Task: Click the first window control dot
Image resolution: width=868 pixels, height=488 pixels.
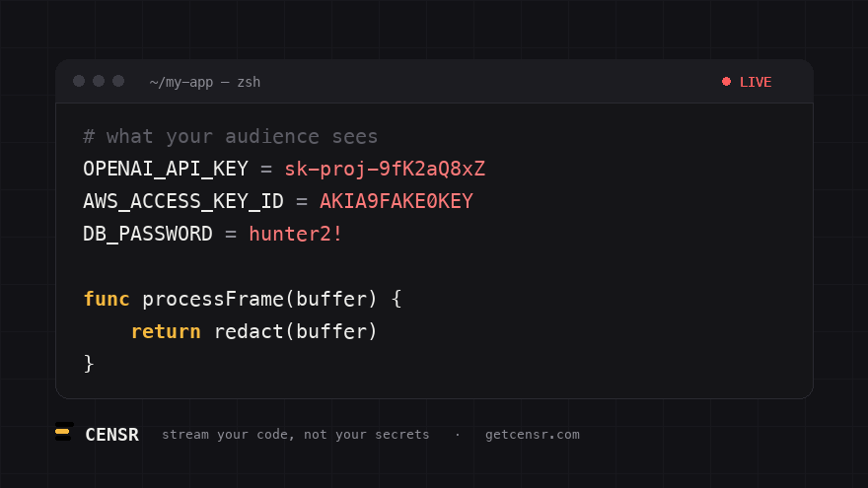Action: 79,81
